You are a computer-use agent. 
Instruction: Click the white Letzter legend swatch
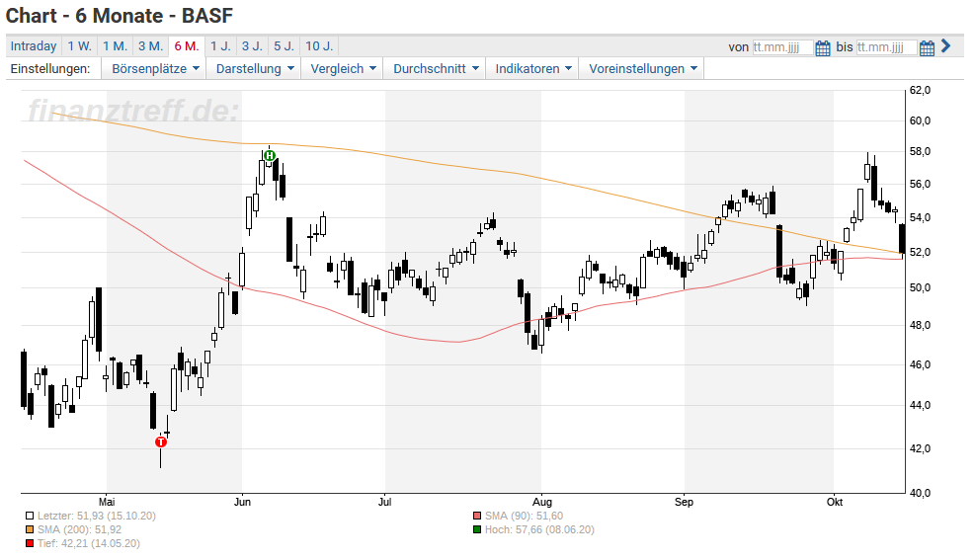[x=30, y=516]
